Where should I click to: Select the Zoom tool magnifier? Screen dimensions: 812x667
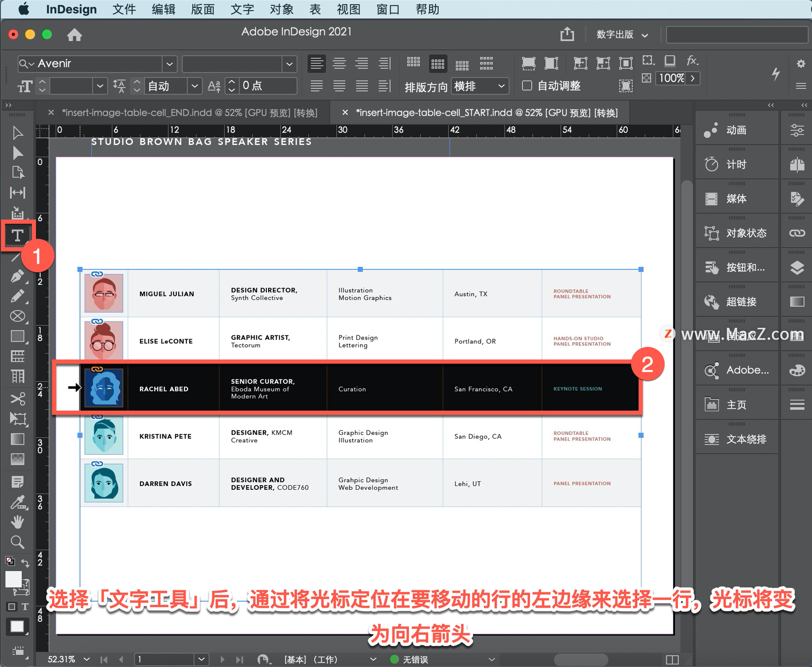(x=17, y=542)
